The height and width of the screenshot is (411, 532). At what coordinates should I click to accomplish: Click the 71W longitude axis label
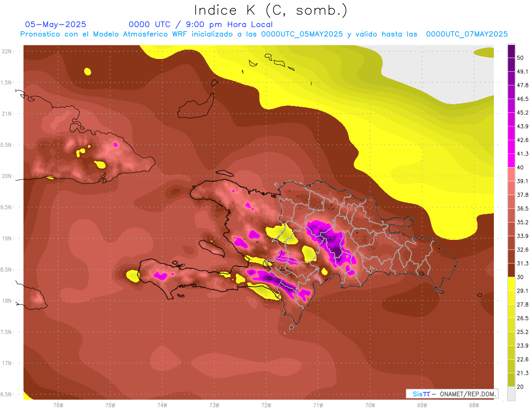pyautogui.click(x=318, y=405)
